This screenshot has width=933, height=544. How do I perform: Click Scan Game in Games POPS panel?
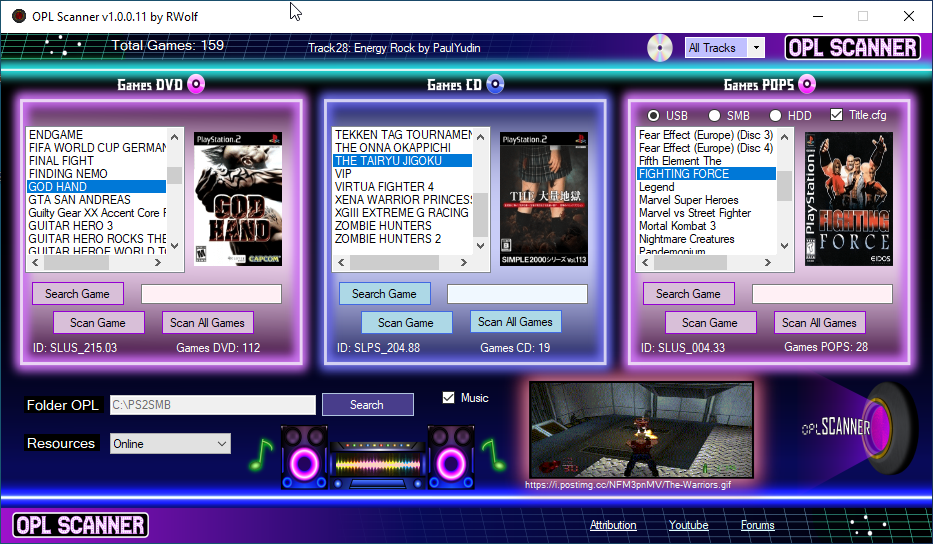click(710, 323)
